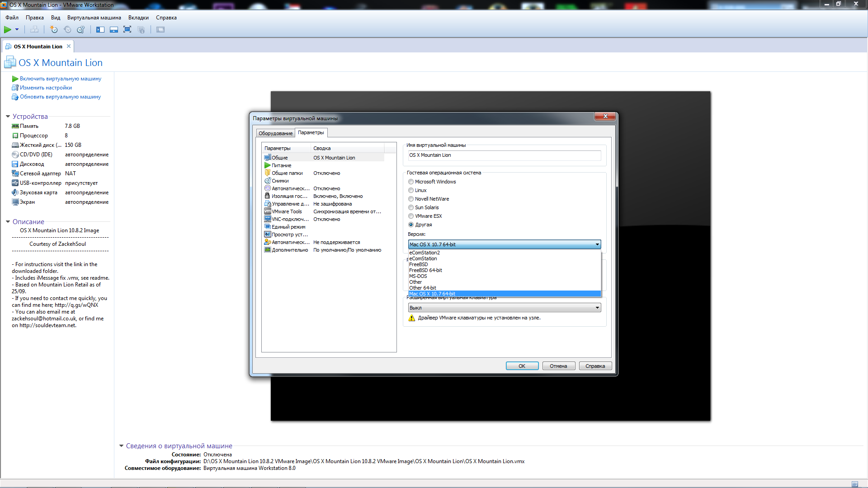Select the Другая radio button
The height and width of the screenshot is (488, 868).
click(411, 225)
